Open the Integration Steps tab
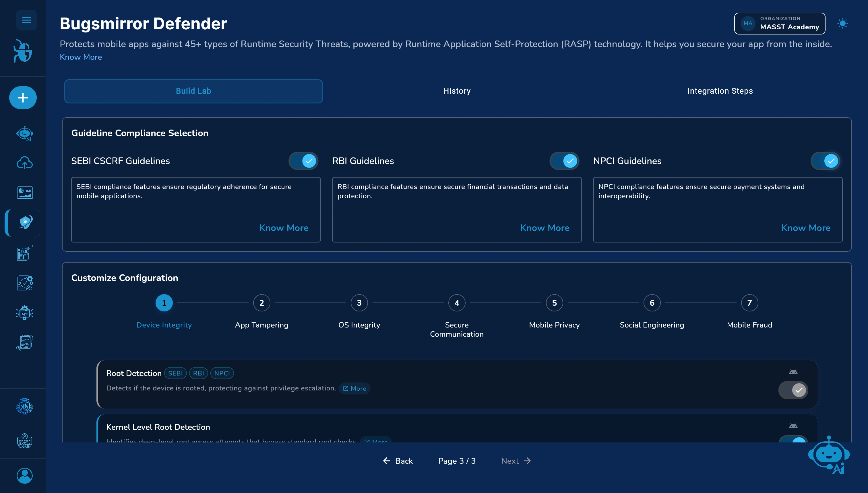 tap(720, 91)
